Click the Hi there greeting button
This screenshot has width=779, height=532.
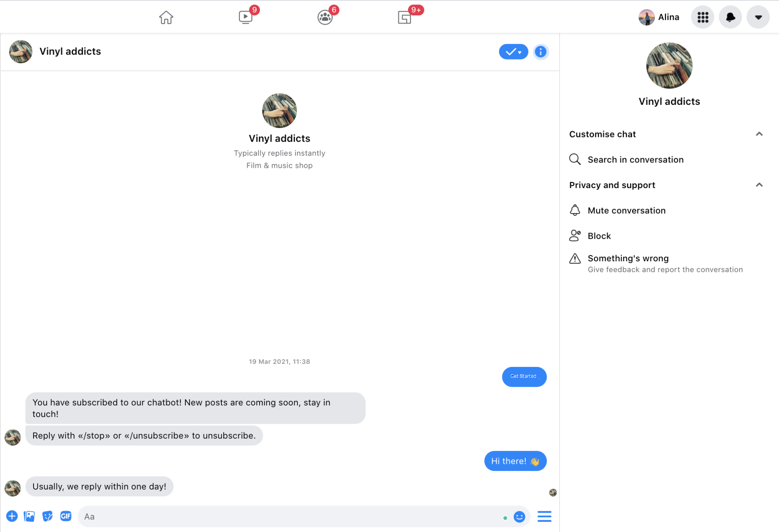515,460
